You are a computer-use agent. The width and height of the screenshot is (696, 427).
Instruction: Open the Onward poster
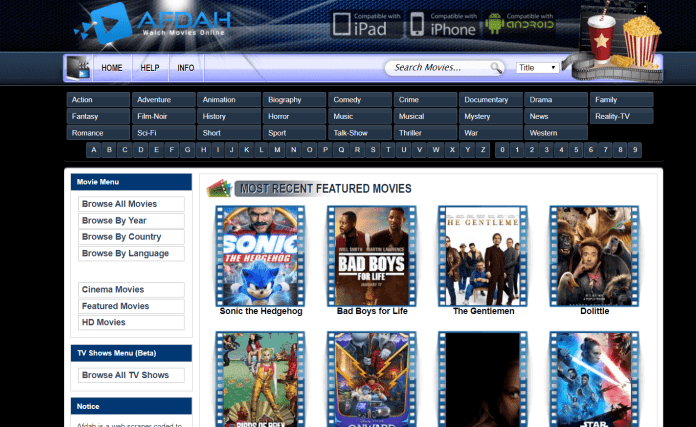point(372,379)
